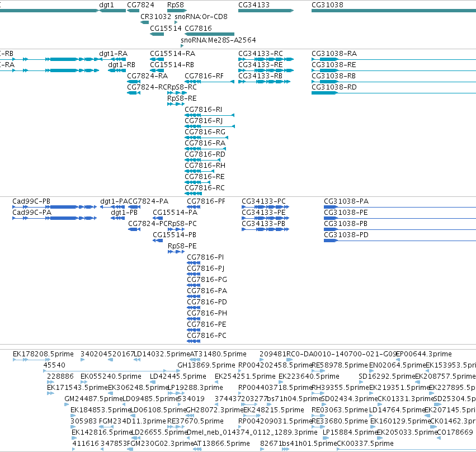Select the Cad99C-PB protein label

(31, 201)
